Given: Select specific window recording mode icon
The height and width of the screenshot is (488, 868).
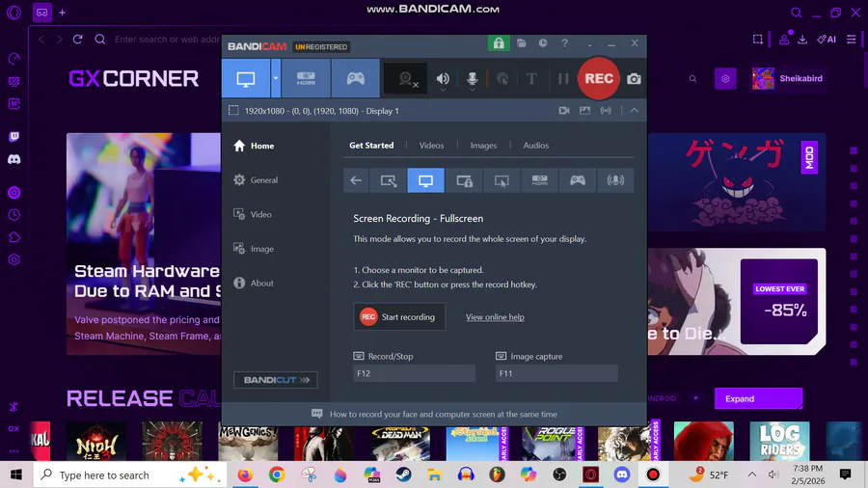Looking at the screenshot, I should (464, 180).
